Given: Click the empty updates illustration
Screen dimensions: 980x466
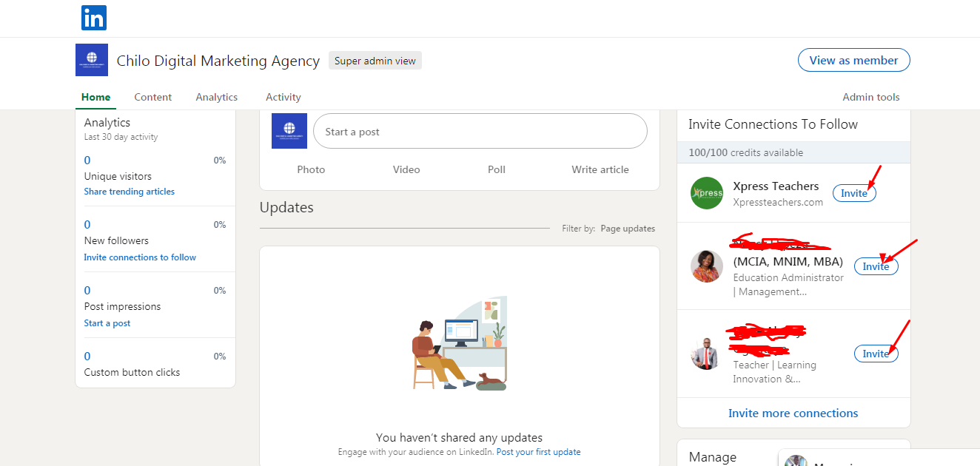Looking at the screenshot, I should (x=460, y=344).
